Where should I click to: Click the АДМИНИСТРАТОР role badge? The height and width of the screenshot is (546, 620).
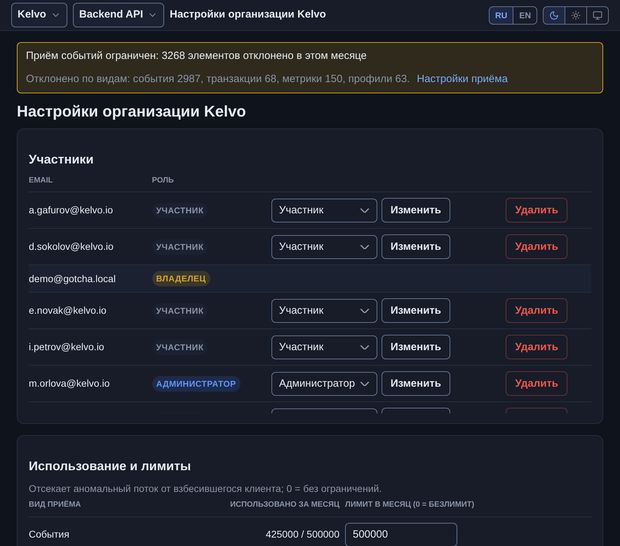click(x=196, y=384)
